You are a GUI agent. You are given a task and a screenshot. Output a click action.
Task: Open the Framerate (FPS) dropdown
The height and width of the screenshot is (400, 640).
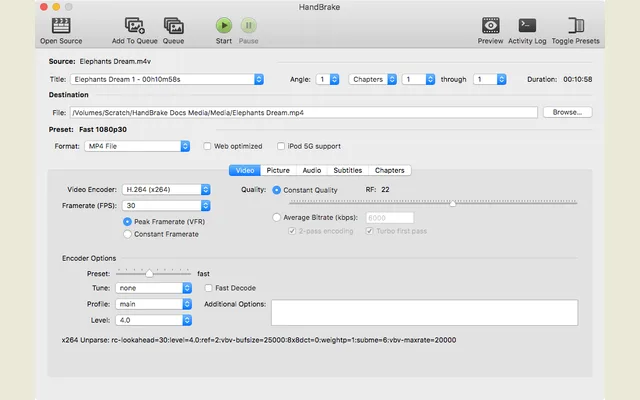pos(166,206)
